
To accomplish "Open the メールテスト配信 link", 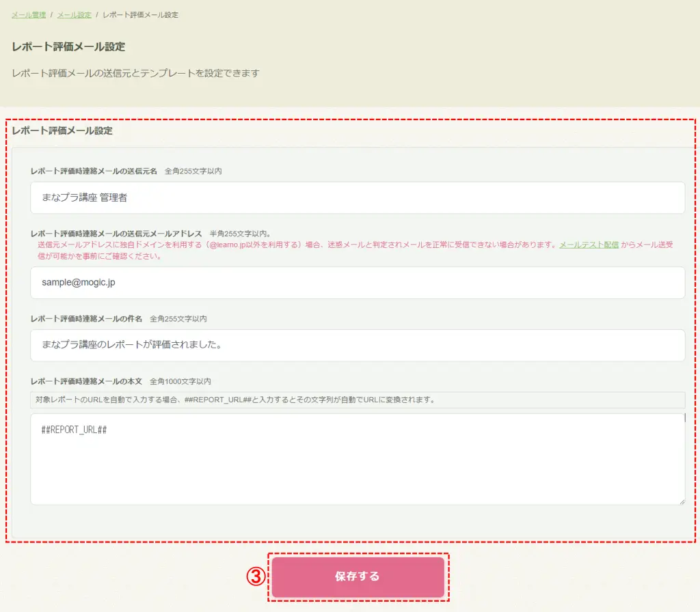I will coord(589,245).
